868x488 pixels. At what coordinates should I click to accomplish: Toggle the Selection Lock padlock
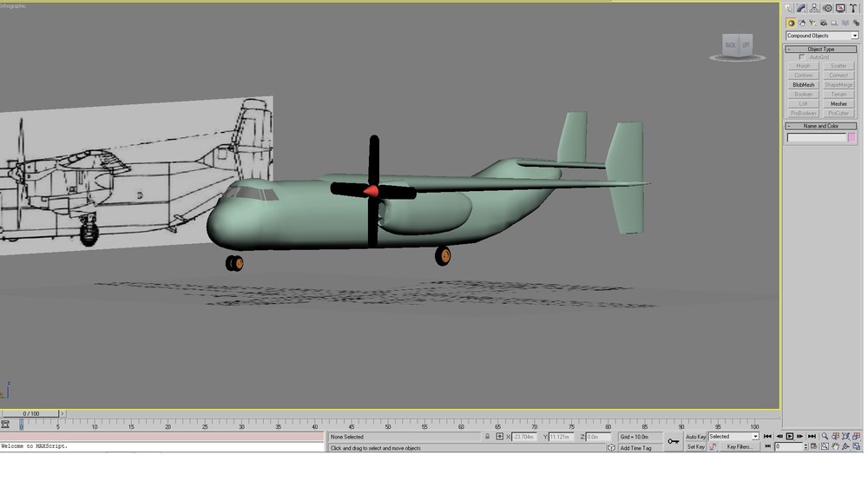point(487,437)
